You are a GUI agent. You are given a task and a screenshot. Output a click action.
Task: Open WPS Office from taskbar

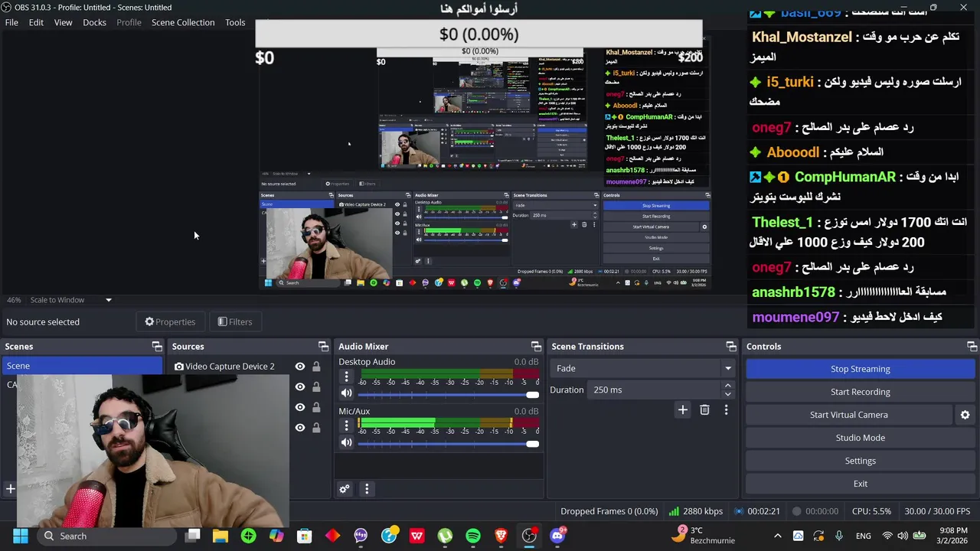click(416, 536)
